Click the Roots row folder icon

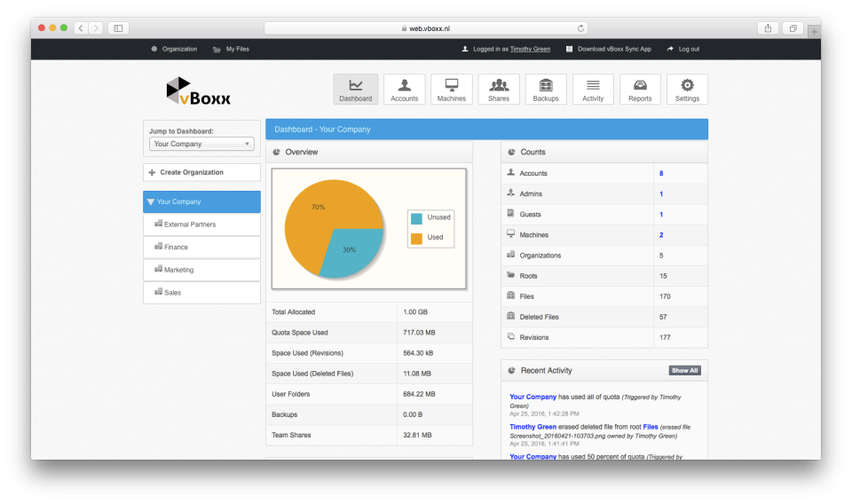click(511, 275)
